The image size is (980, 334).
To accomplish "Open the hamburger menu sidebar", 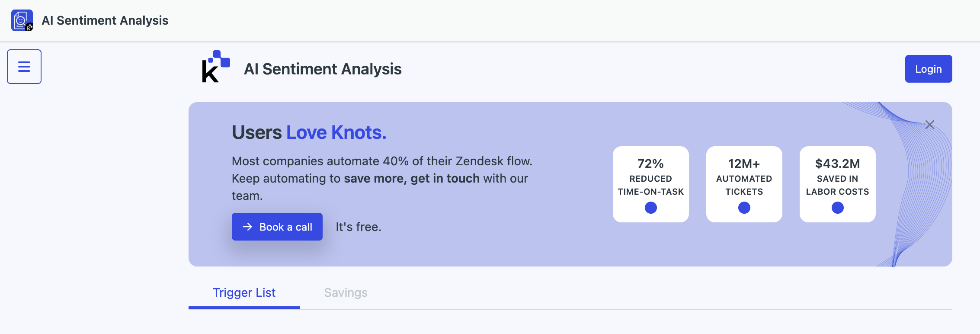I will (24, 67).
